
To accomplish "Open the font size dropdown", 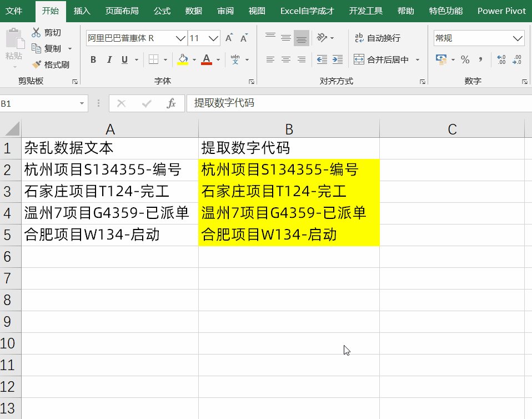I will [x=213, y=38].
